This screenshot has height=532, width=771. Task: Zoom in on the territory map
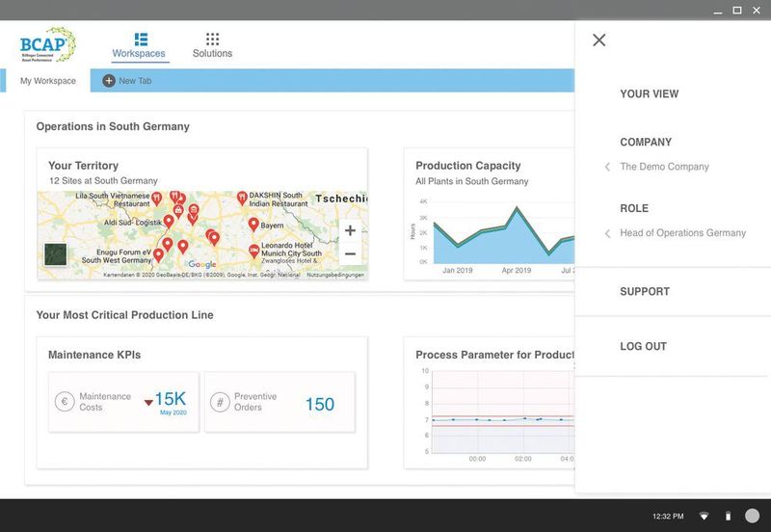(x=350, y=230)
